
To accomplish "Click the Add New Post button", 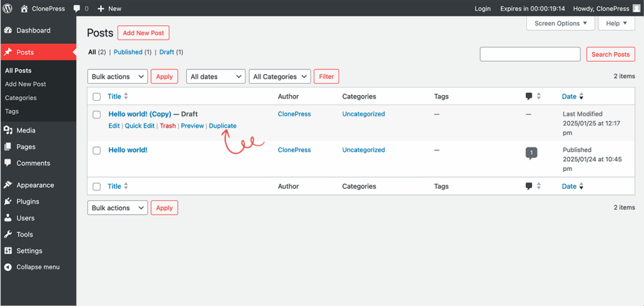I will click(x=143, y=33).
